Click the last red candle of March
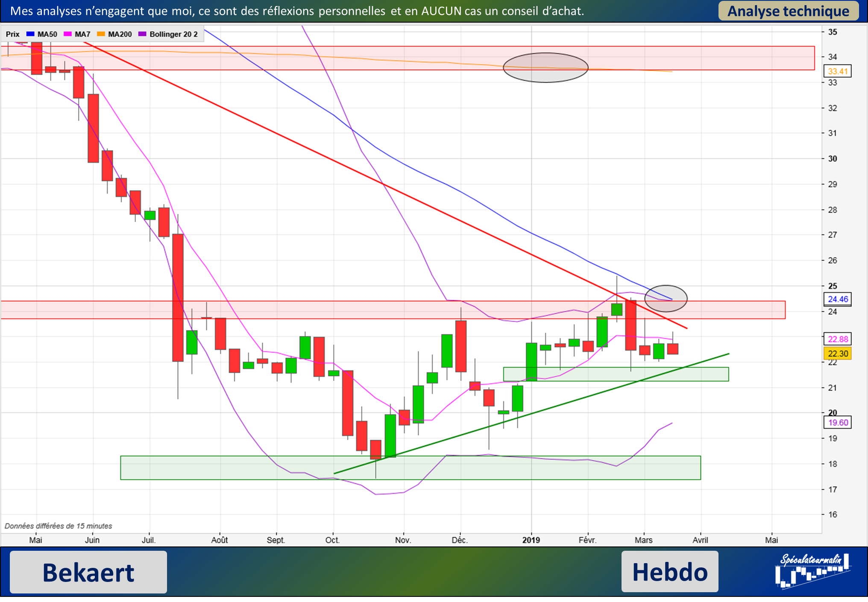 (x=673, y=349)
